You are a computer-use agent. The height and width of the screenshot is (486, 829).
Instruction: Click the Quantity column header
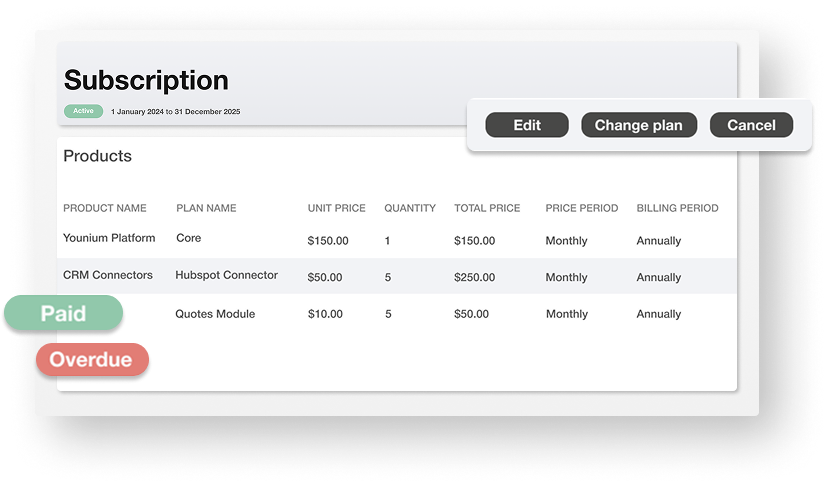coord(410,208)
